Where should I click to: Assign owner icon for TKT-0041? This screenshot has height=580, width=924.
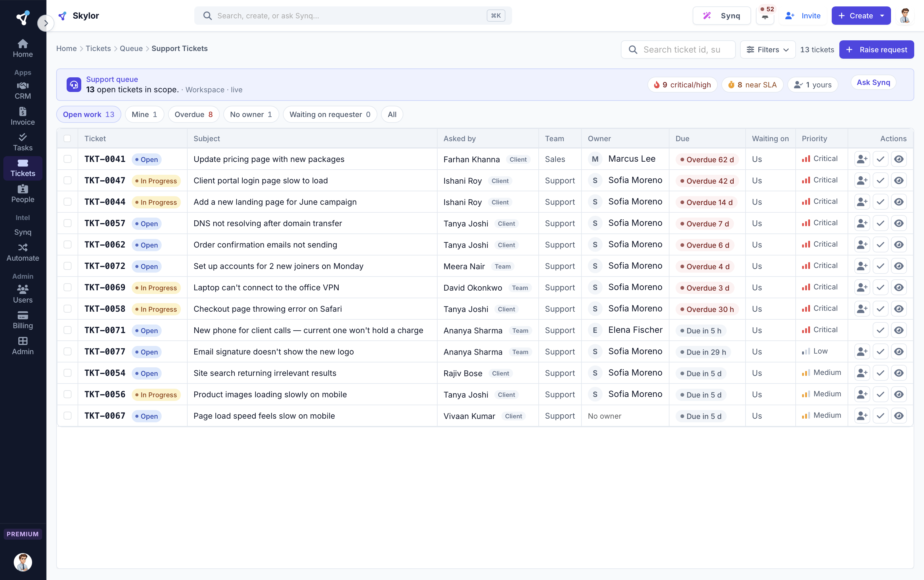coord(862,159)
